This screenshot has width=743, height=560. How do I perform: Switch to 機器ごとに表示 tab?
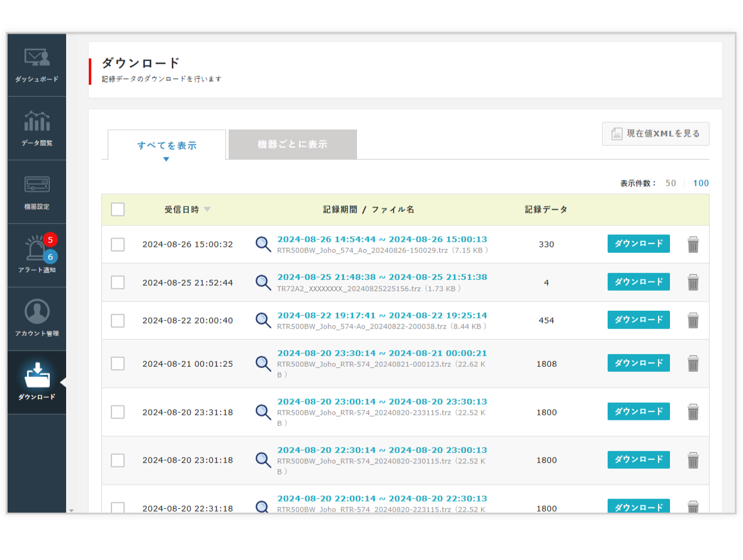(x=292, y=144)
